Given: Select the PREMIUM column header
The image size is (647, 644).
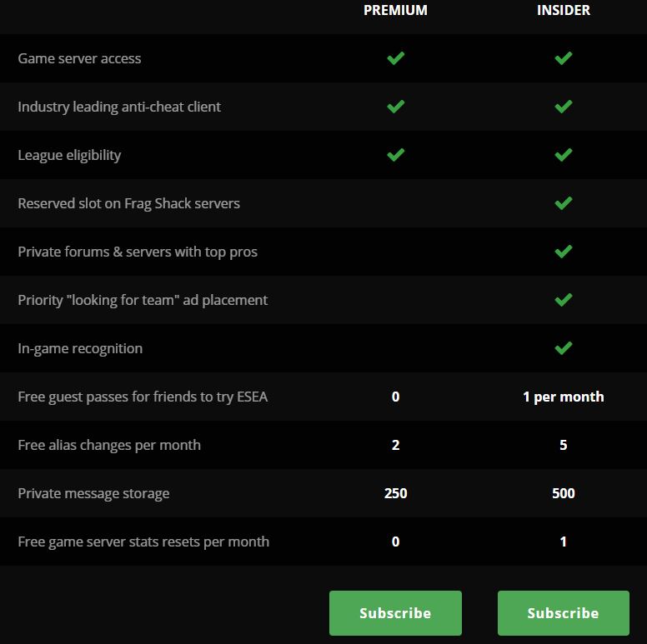Looking at the screenshot, I should pyautogui.click(x=395, y=11).
